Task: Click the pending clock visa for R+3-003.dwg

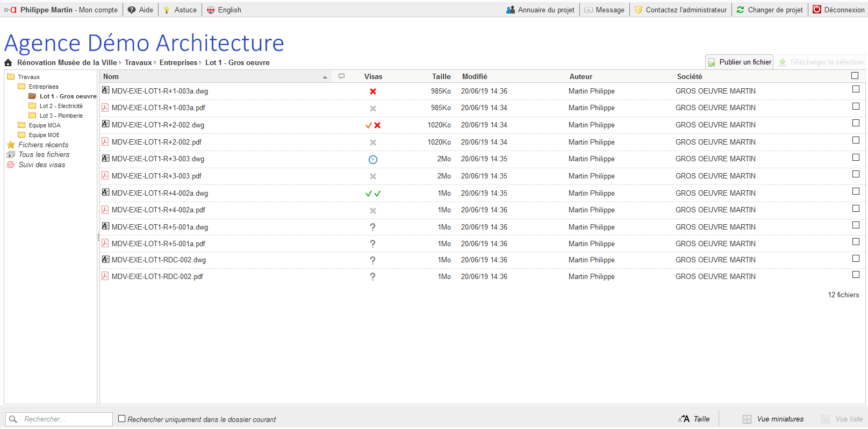Action: pos(373,160)
